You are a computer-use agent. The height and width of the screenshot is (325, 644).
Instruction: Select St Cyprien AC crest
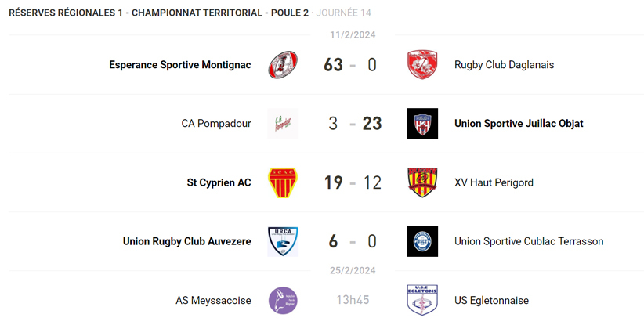pyautogui.click(x=283, y=182)
